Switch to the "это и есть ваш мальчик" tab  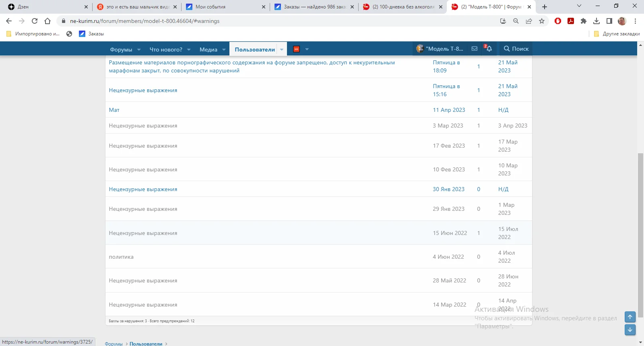tap(137, 7)
